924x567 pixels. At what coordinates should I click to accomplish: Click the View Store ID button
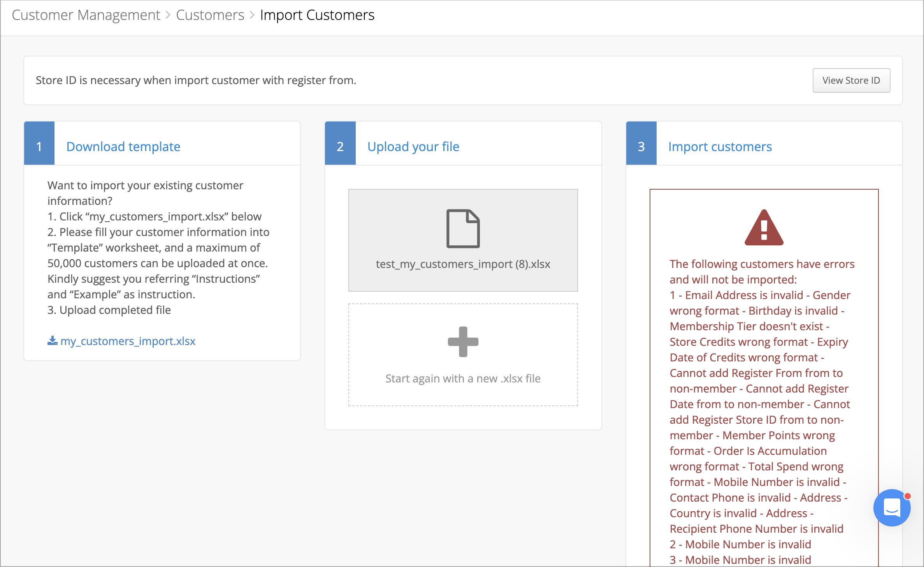(851, 80)
